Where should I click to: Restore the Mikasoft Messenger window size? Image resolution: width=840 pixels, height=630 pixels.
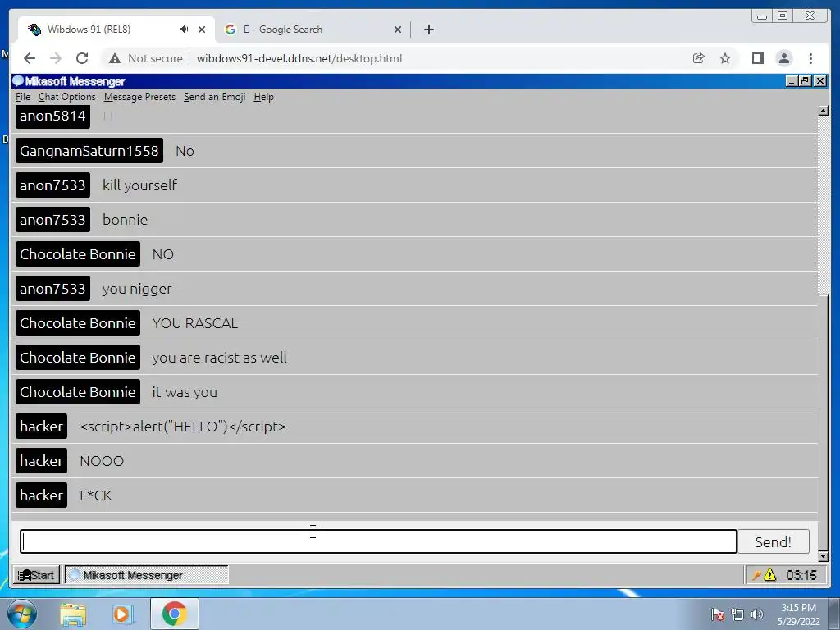coord(806,81)
